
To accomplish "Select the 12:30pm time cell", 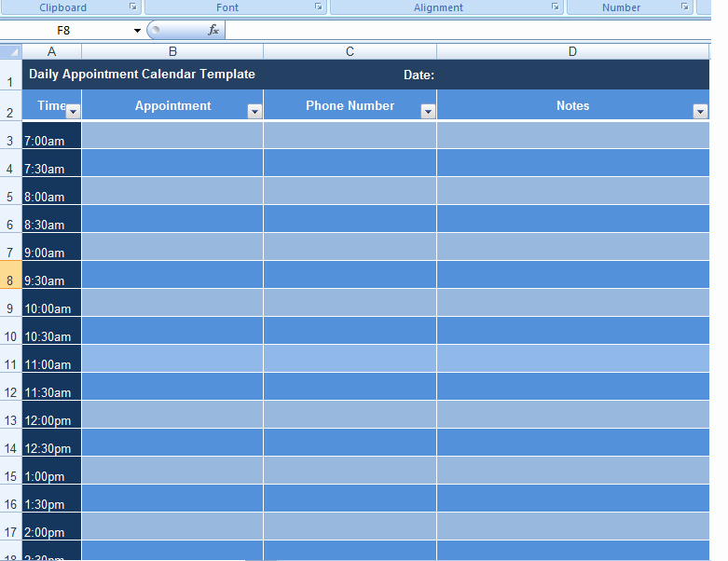I will point(52,443).
